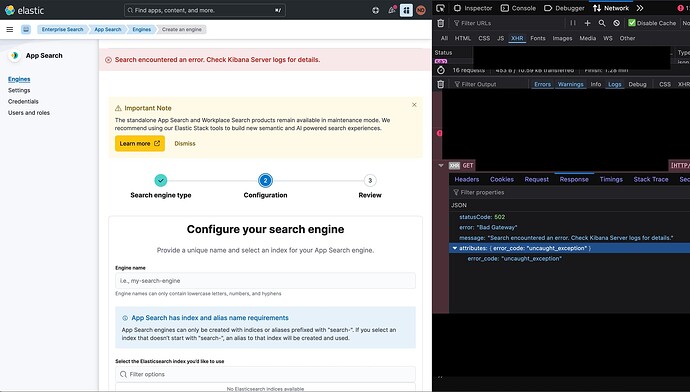The height and width of the screenshot is (392, 690).
Task: Open the Console tab in DevTools
Action: pyautogui.click(x=518, y=8)
